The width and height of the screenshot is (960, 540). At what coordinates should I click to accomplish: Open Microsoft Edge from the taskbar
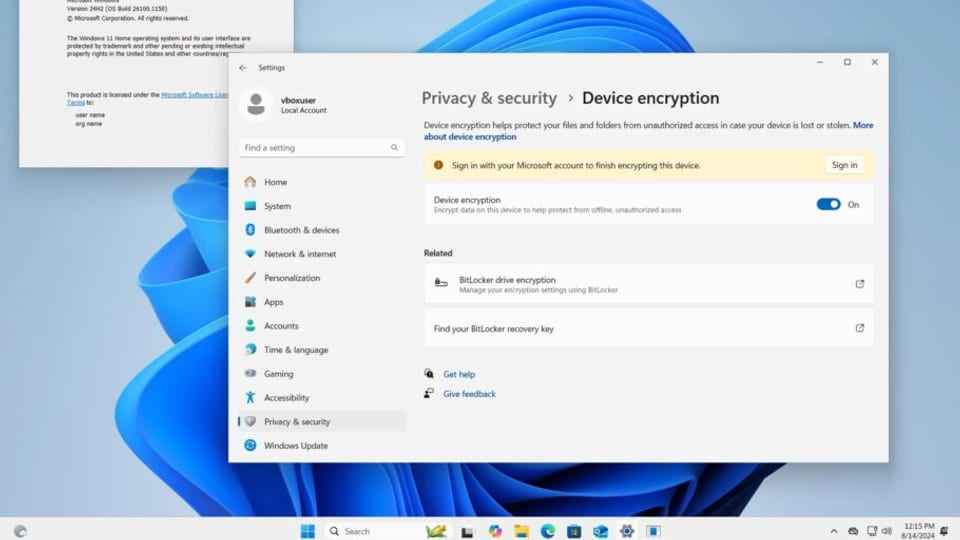(548, 531)
